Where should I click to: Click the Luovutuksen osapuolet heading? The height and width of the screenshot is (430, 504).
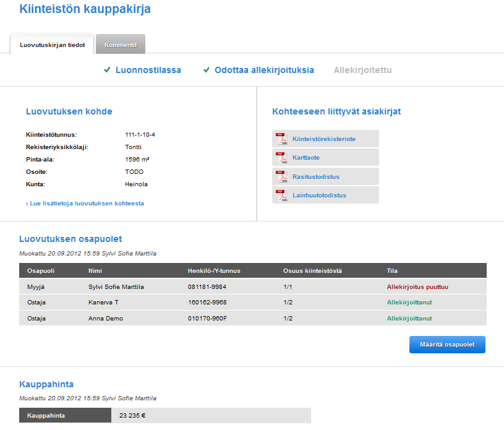(x=70, y=239)
